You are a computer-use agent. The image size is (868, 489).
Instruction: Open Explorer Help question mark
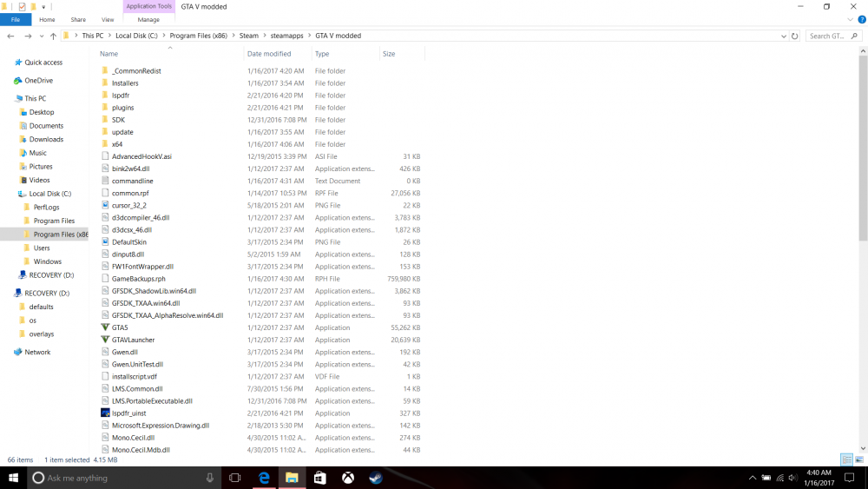(x=862, y=19)
